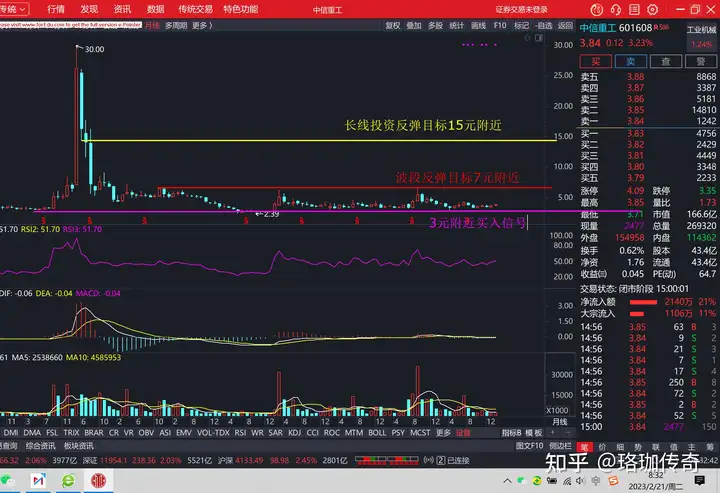The width and height of the screenshot is (720, 493).
Task: Expand the 更多 periods dropdown
Action: (202, 25)
